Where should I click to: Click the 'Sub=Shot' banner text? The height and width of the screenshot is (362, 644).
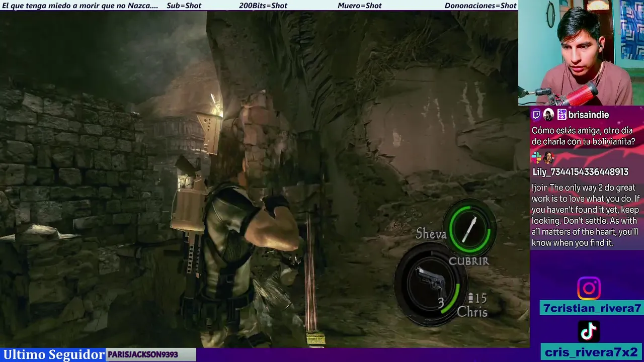[184, 6]
